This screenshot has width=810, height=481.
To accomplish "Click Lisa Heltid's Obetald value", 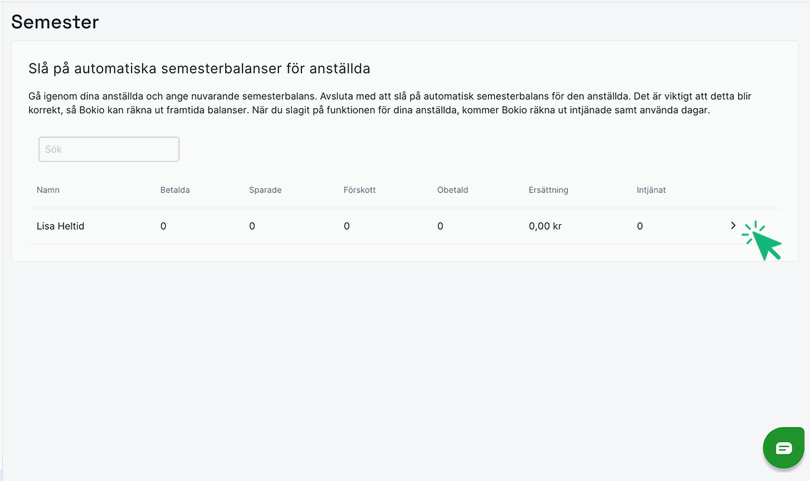I will (440, 226).
